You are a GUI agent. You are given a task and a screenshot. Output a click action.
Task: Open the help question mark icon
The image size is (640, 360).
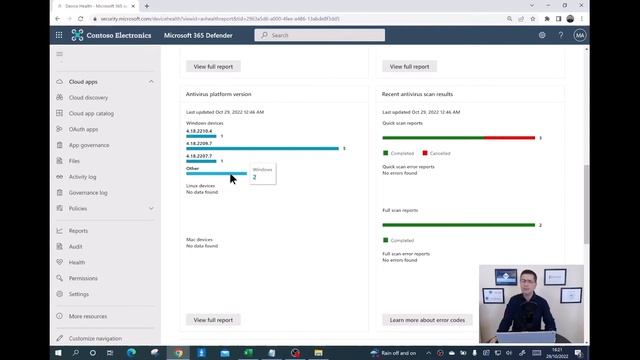[561, 35]
